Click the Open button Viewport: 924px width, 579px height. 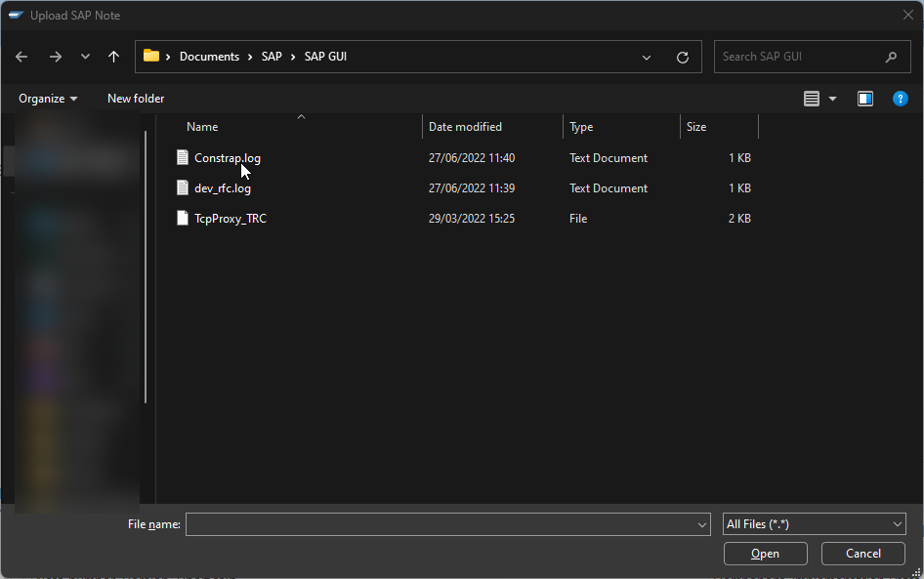(x=765, y=554)
